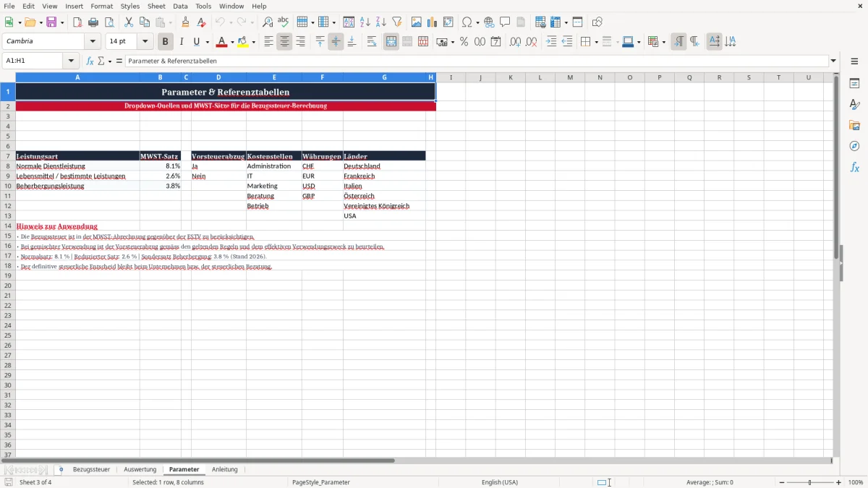Insert special character omega icon
The height and width of the screenshot is (488, 868).
pyautogui.click(x=467, y=22)
